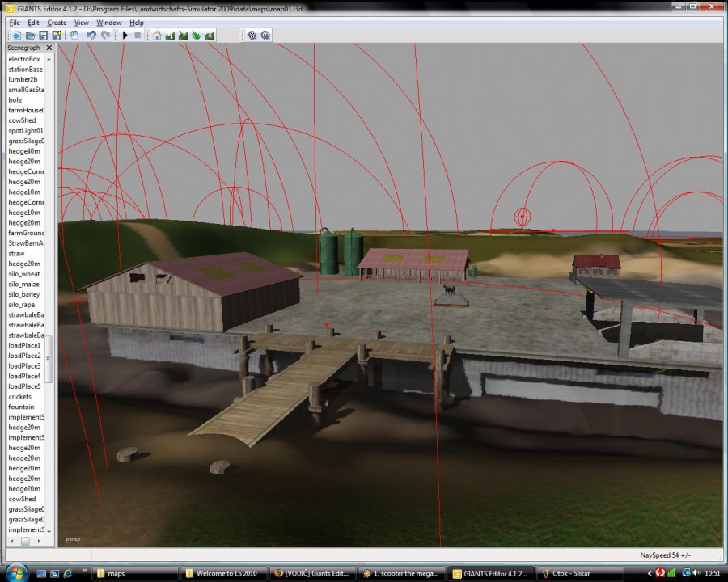The image size is (728, 582).
Task: Start game mode with the Play icon
Action: tap(125, 36)
